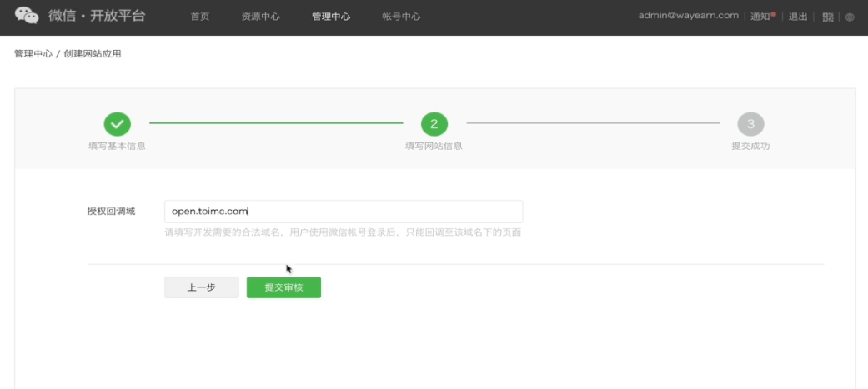Click the 填写基本信息 step label
Image resolution: width=868 pixels, height=389 pixels.
[117, 146]
